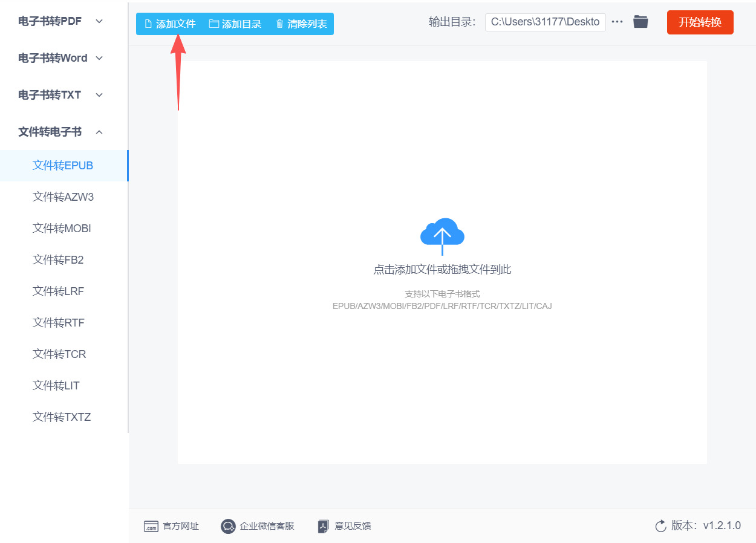
Task: Click the trash icon next to 清除列表
Action: [x=279, y=23]
